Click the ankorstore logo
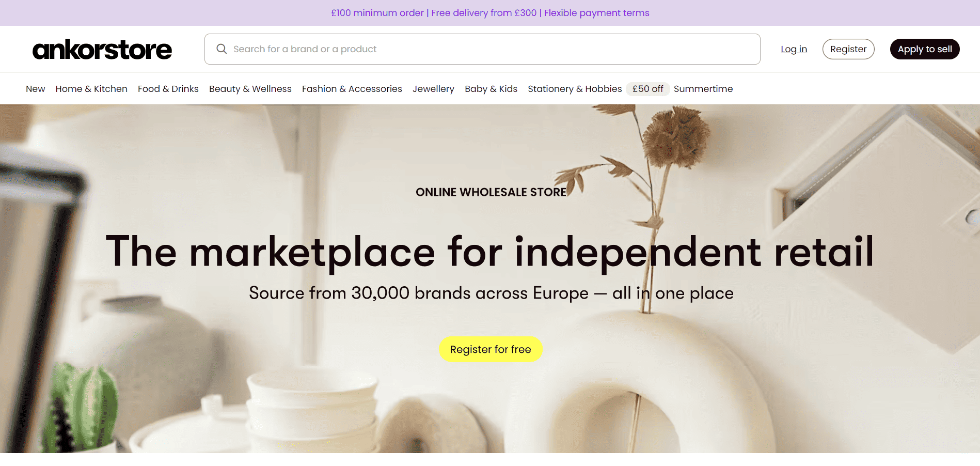The width and height of the screenshot is (980, 466). click(102, 49)
